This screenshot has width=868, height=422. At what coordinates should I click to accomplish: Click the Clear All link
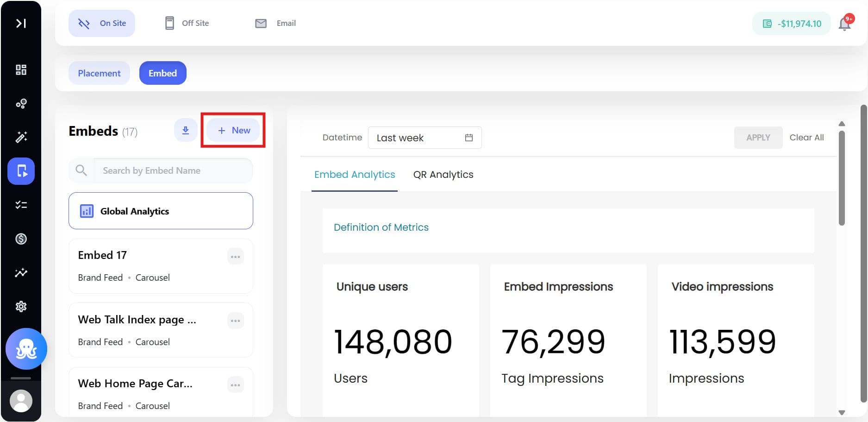(806, 138)
